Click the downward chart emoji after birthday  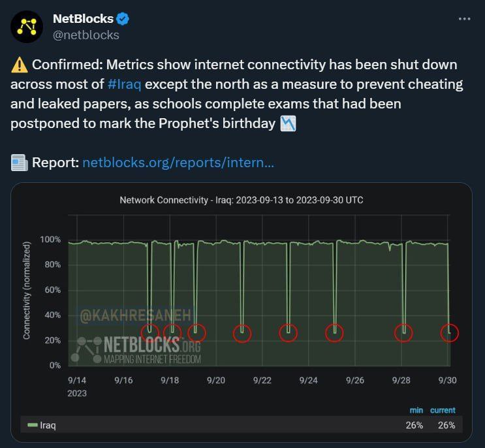tap(288, 123)
